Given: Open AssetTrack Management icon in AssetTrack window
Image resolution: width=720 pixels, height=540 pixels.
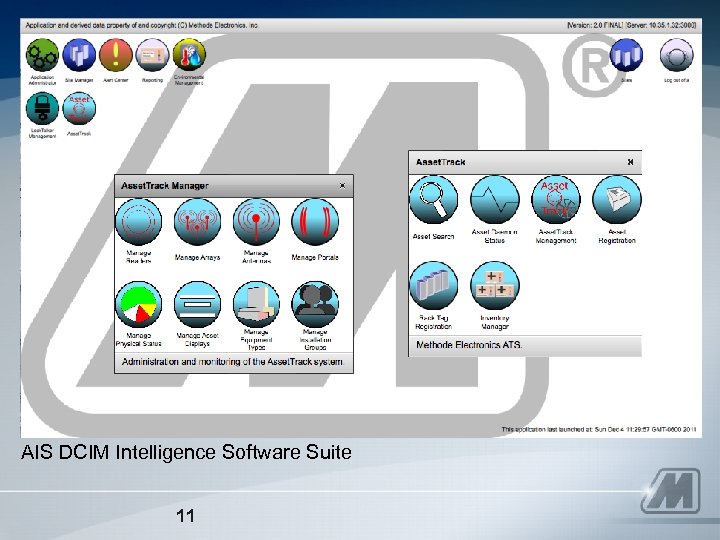Looking at the screenshot, I should pos(556,200).
